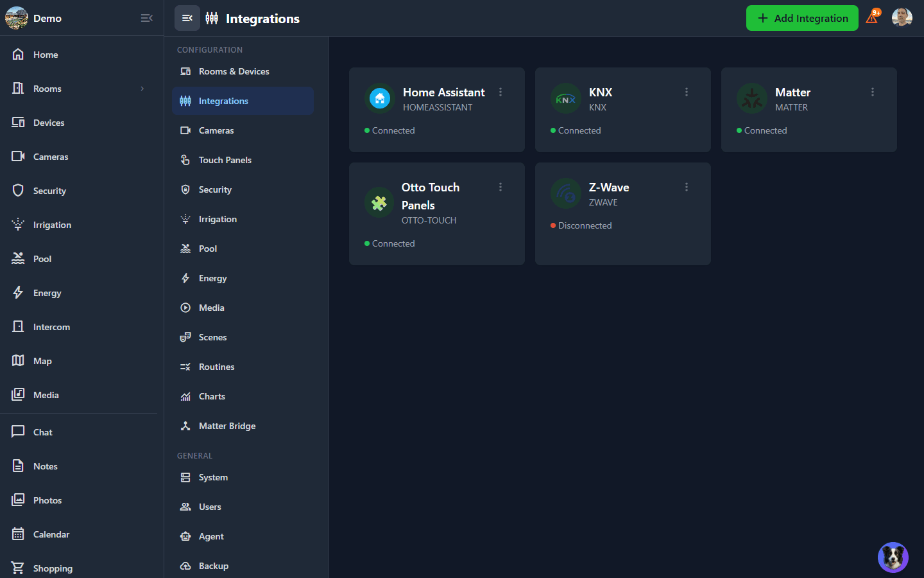
Task: Collapse the main navigation sidebar
Action: point(146,18)
